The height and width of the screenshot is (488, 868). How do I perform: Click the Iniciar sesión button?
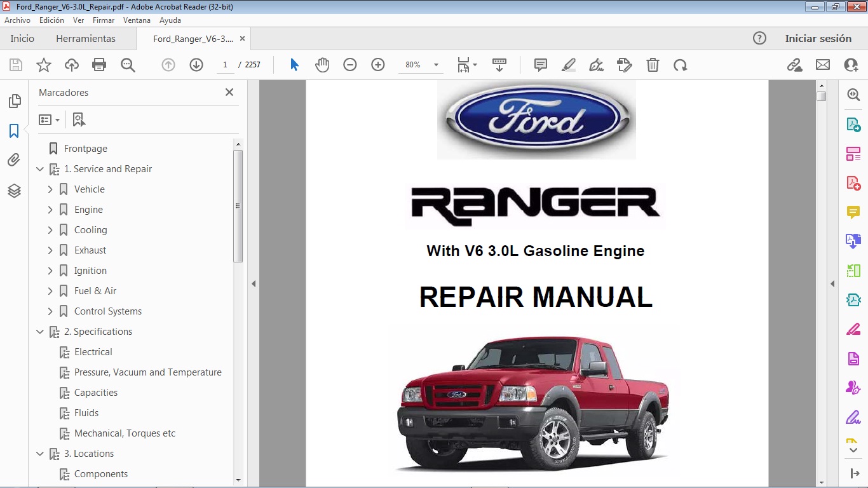point(818,38)
